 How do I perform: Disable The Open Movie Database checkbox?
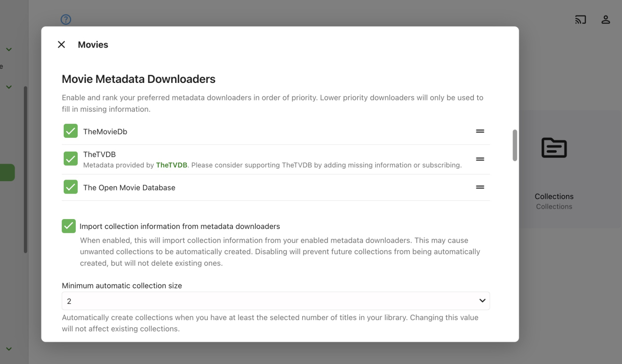(x=70, y=187)
